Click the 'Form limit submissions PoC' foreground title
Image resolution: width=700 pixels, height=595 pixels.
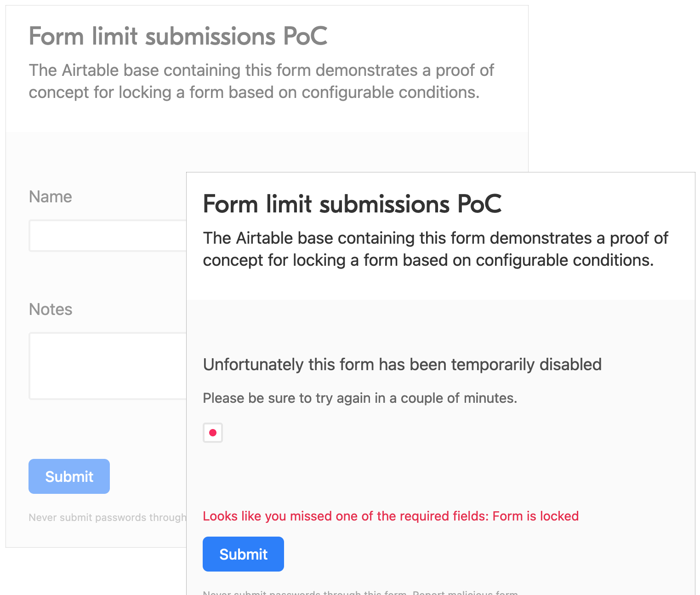[x=352, y=205]
